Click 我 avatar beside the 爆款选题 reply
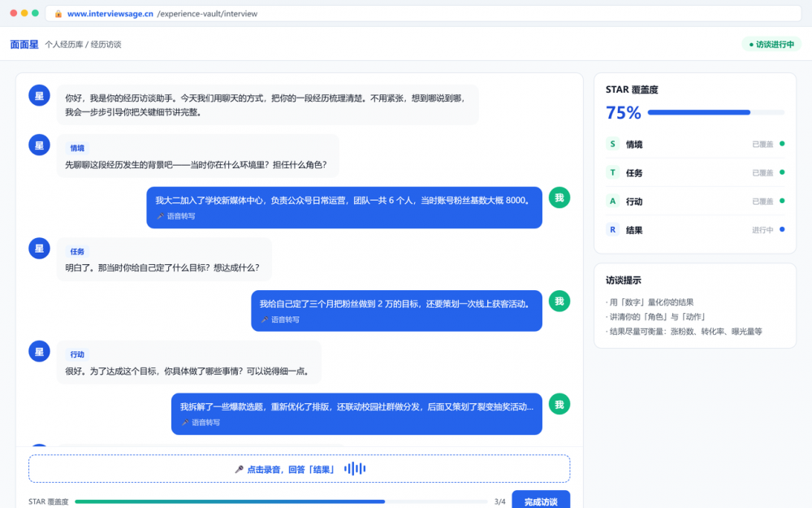The height and width of the screenshot is (508, 812). point(559,404)
